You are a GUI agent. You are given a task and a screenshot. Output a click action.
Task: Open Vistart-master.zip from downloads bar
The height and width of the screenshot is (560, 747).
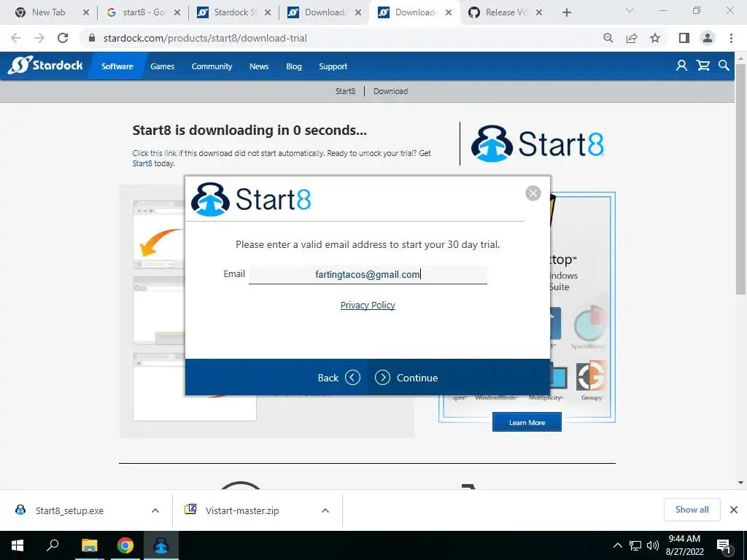pos(242,510)
